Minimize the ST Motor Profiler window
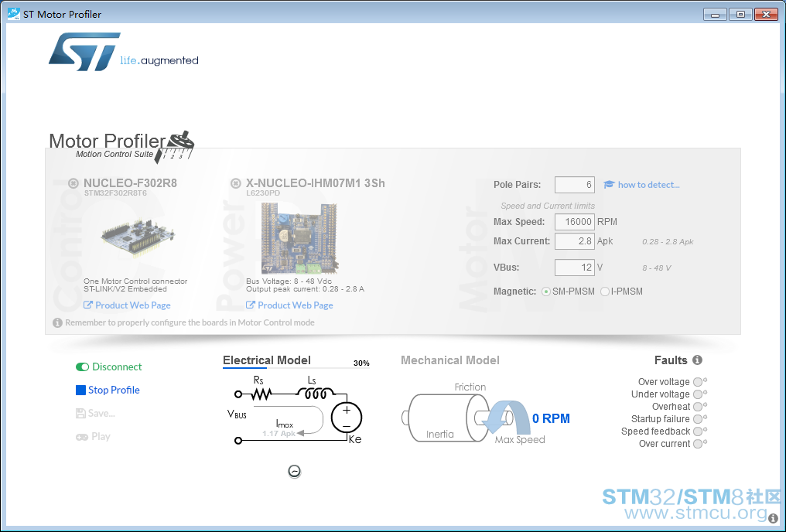The image size is (786, 532). pos(716,15)
